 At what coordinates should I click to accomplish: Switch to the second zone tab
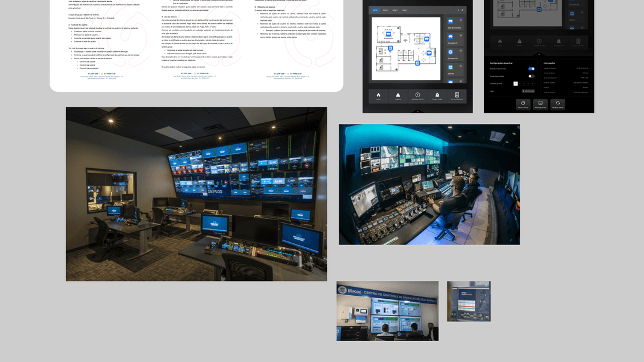(x=385, y=10)
